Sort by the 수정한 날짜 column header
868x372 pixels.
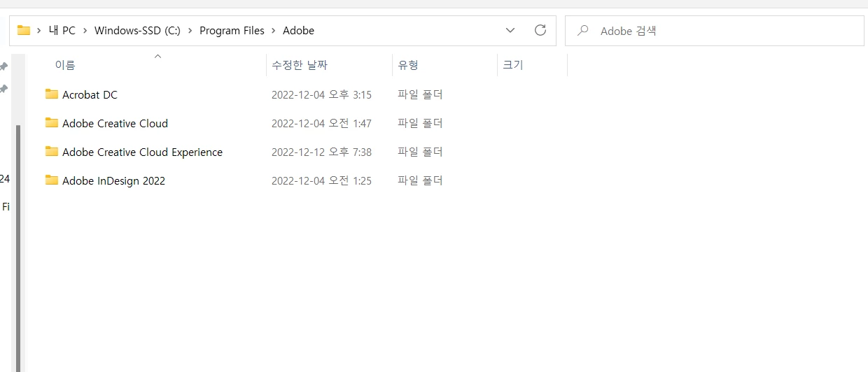pyautogui.click(x=300, y=65)
